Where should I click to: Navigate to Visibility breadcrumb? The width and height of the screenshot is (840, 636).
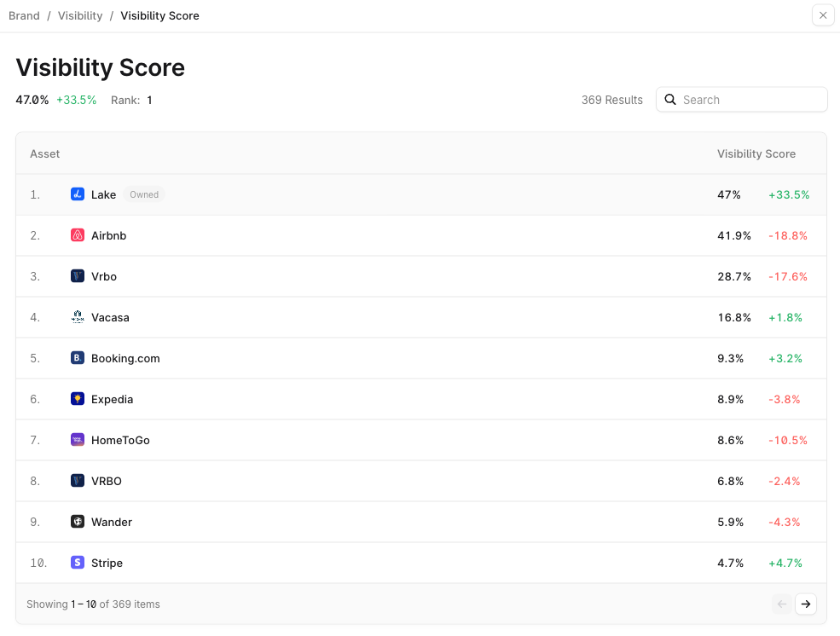(x=80, y=15)
